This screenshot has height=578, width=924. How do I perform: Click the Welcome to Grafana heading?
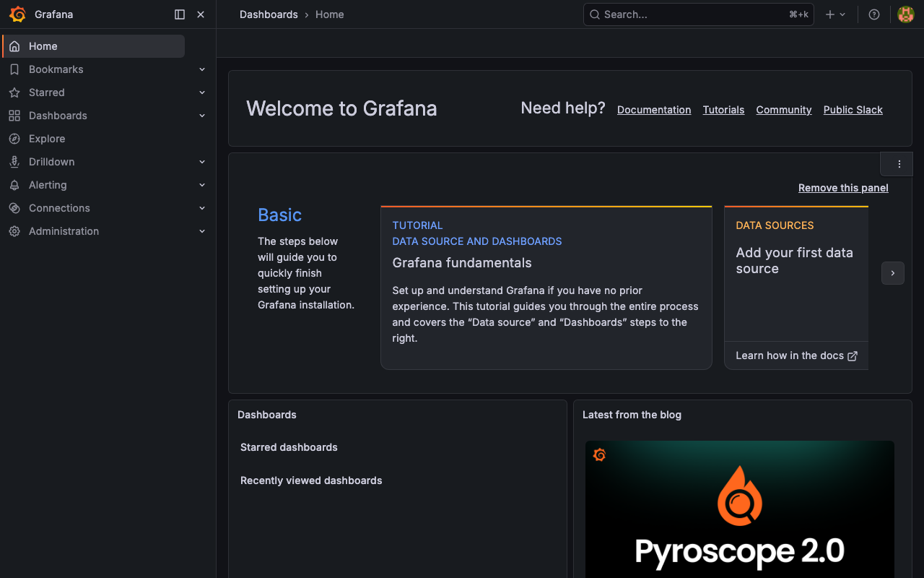341,108
